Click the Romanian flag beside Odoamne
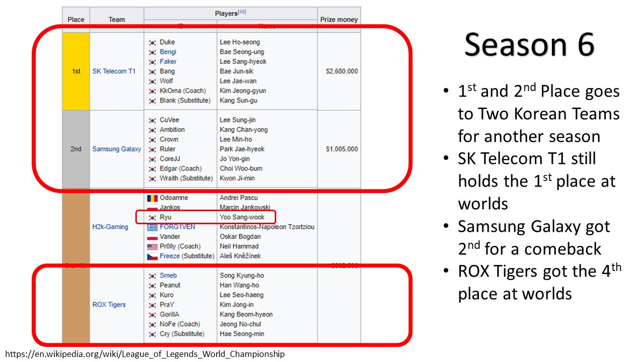 click(x=152, y=198)
